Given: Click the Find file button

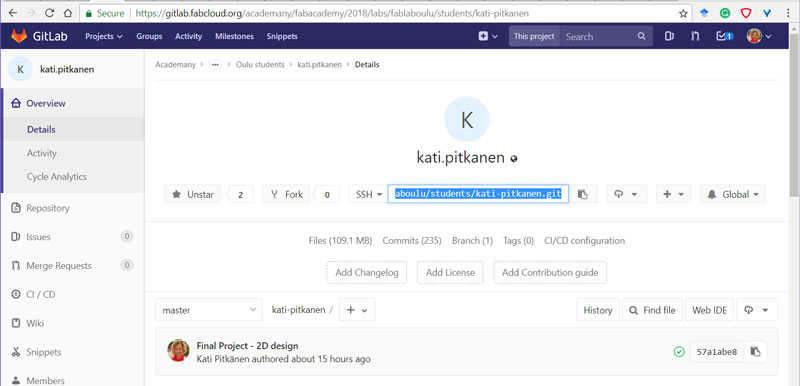Looking at the screenshot, I should pos(652,310).
